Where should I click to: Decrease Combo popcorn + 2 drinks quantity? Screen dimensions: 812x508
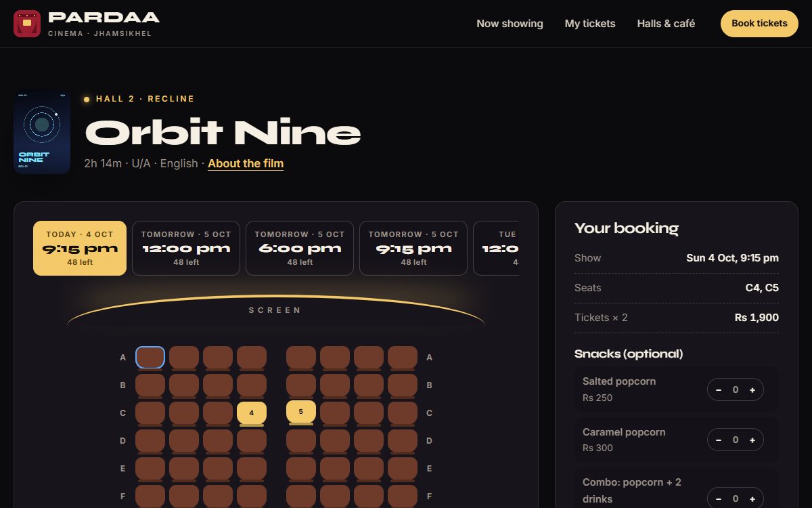pos(719,499)
